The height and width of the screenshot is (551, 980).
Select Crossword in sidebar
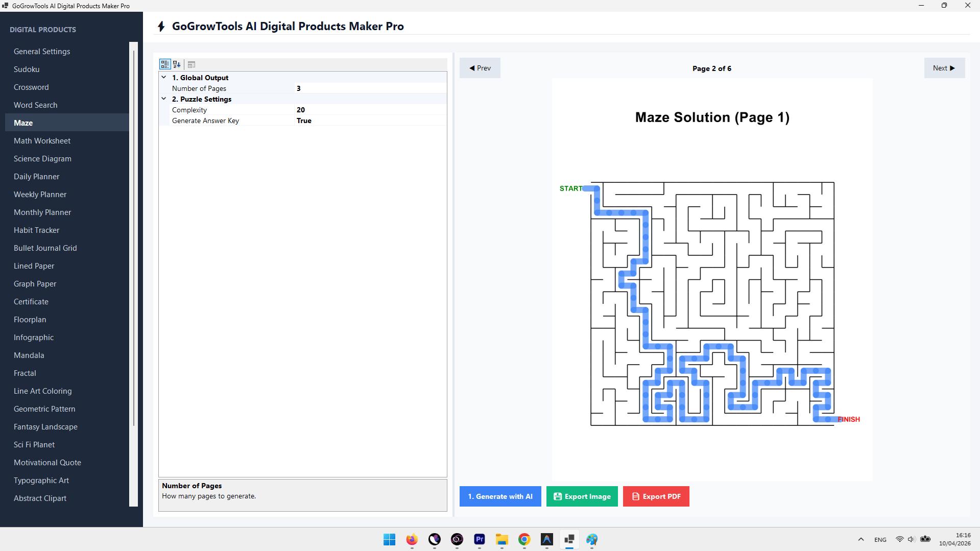pyautogui.click(x=67, y=87)
